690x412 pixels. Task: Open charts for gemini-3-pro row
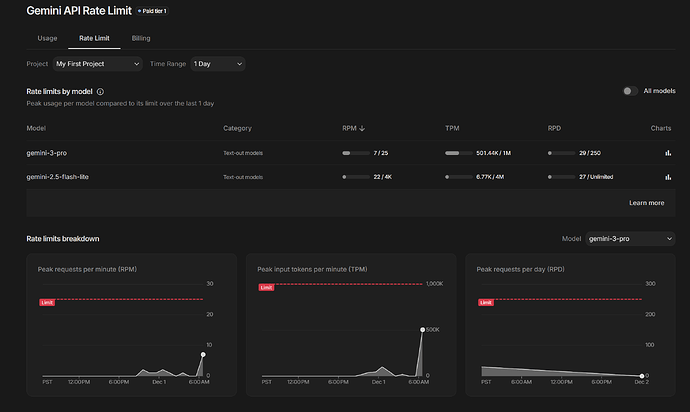click(x=668, y=153)
